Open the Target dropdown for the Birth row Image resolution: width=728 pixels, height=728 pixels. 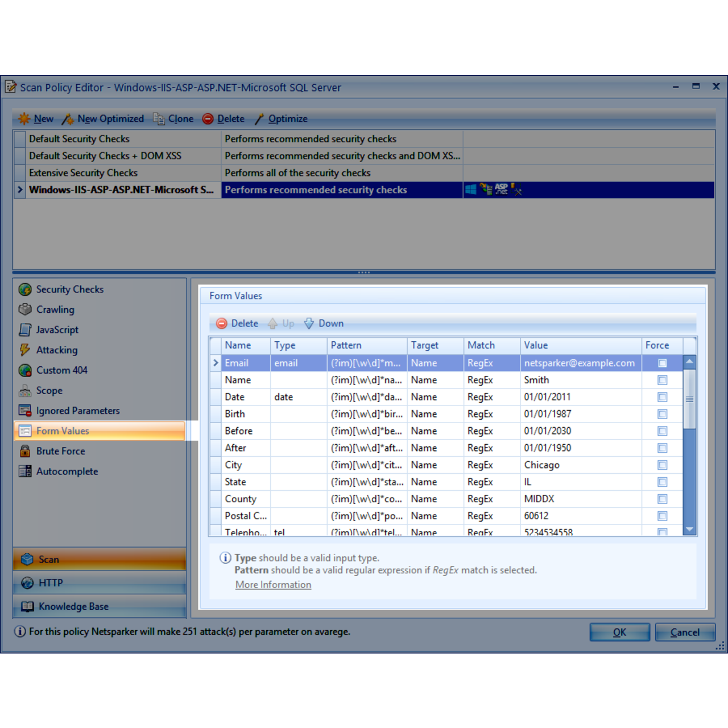pos(435,413)
